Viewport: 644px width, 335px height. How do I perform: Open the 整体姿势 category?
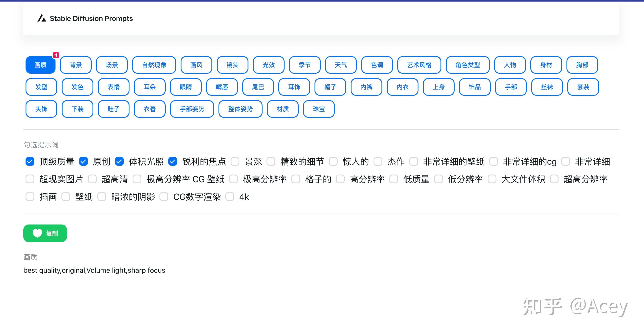240,109
